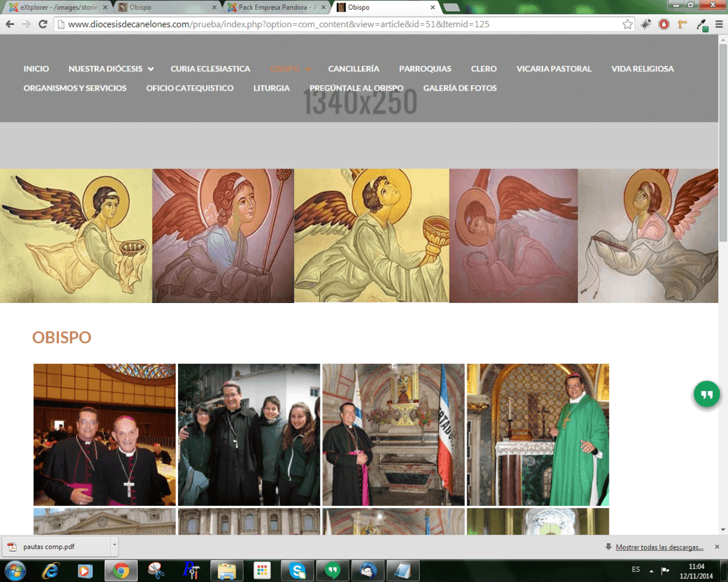Bookmark this page with the star icon
Image resolution: width=728 pixels, height=582 pixels.
(627, 24)
